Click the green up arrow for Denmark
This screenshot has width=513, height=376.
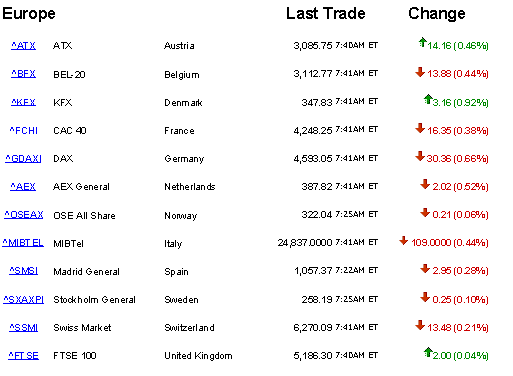click(428, 99)
